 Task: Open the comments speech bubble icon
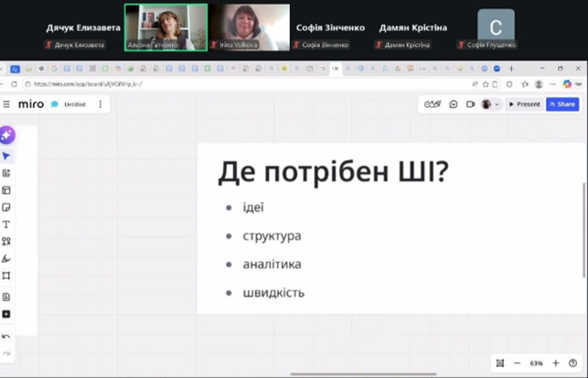pos(454,104)
